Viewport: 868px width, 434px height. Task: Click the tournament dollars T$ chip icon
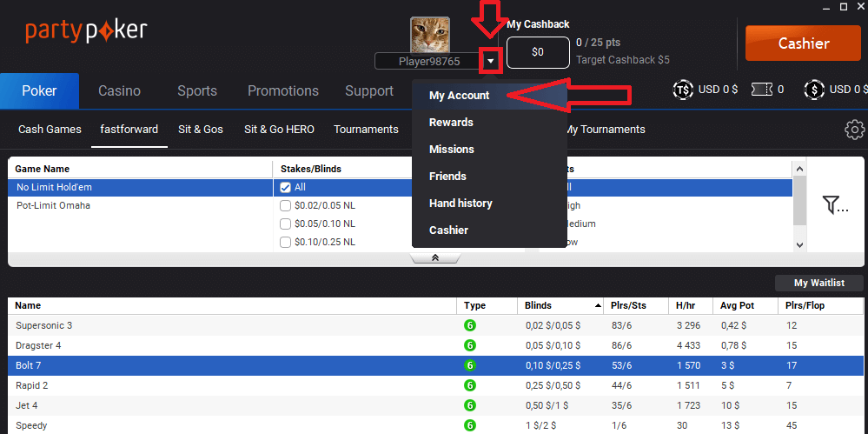coord(683,90)
